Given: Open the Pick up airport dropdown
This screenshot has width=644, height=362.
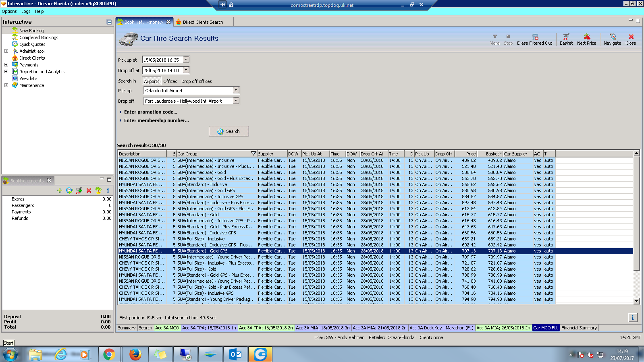Looking at the screenshot, I should click(x=236, y=91).
